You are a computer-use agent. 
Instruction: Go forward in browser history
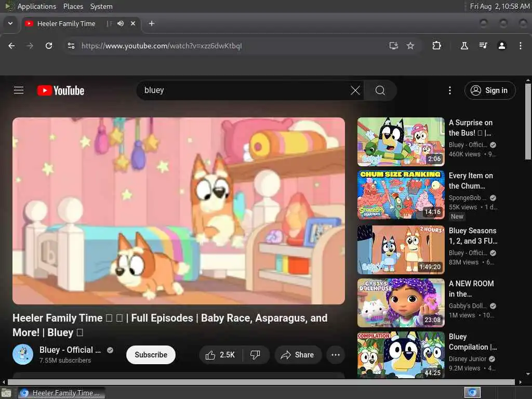30,46
